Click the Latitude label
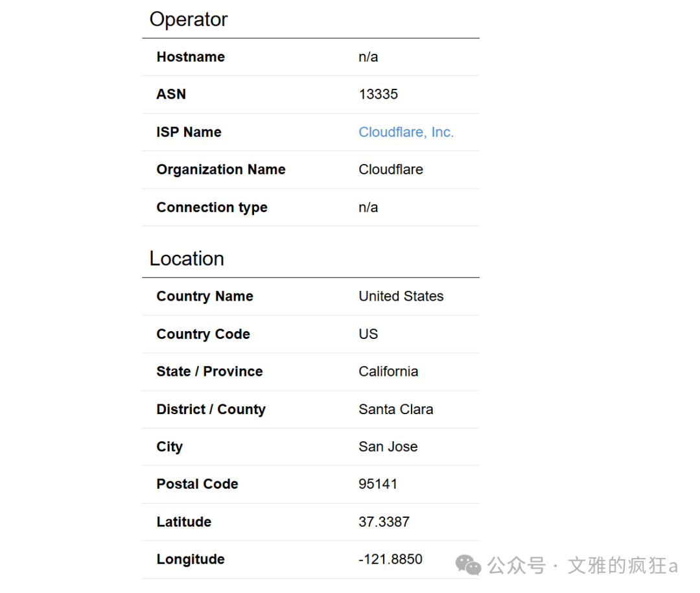The width and height of the screenshot is (700, 593). 184,522
